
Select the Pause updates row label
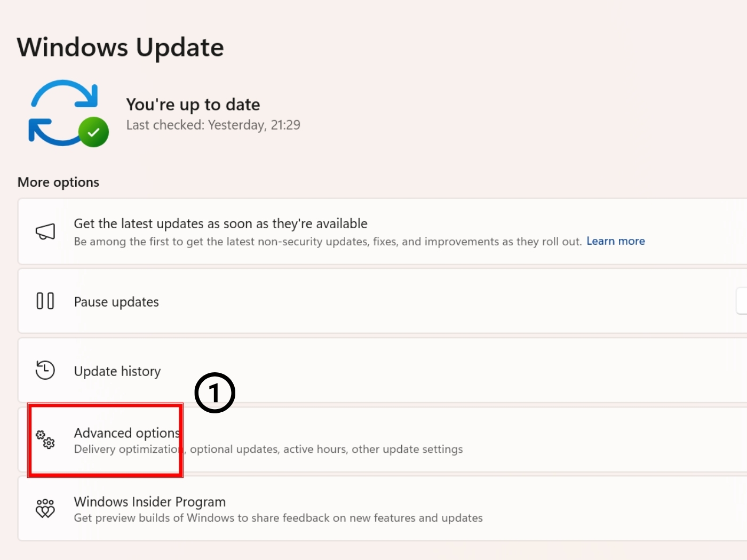coord(116,302)
